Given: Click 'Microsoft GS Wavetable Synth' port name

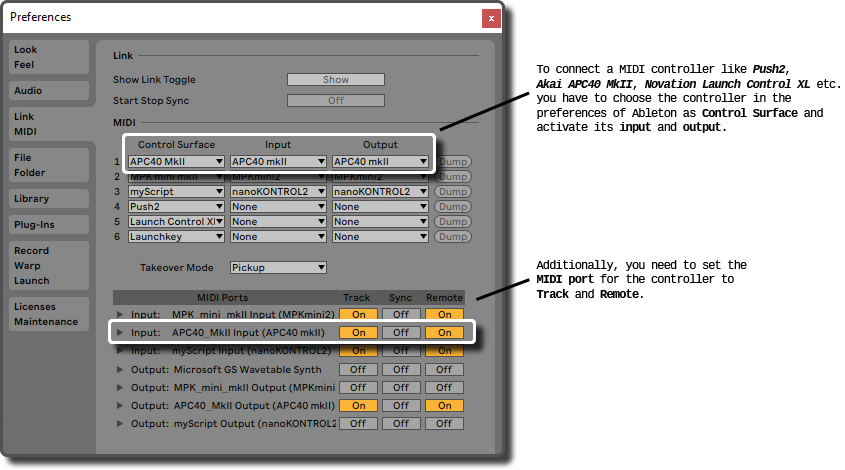Looking at the screenshot, I should tap(247, 370).
